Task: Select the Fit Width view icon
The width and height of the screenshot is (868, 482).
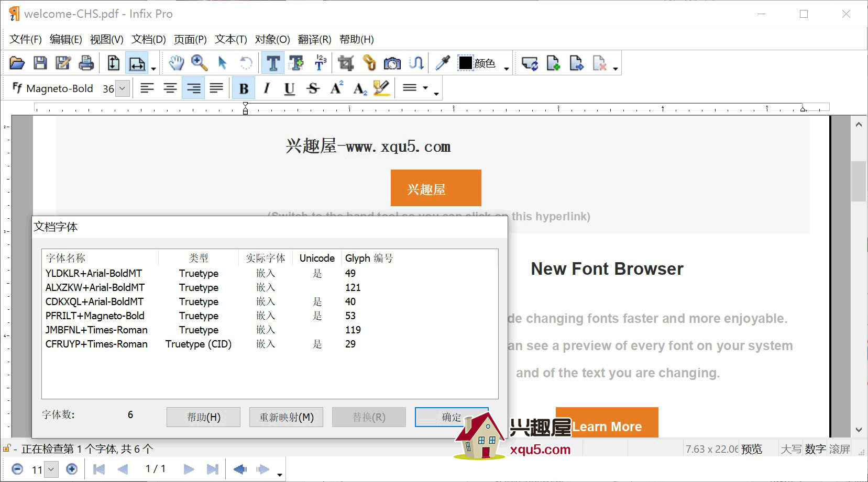Action: click(x=137, y=63)
